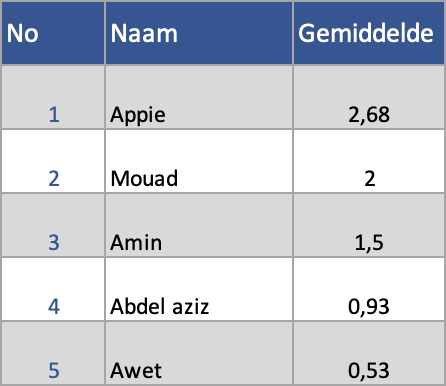The height and width of the screenshot is (386, 446).
Task: Select the Amin name cell
Action: [199, 225]
